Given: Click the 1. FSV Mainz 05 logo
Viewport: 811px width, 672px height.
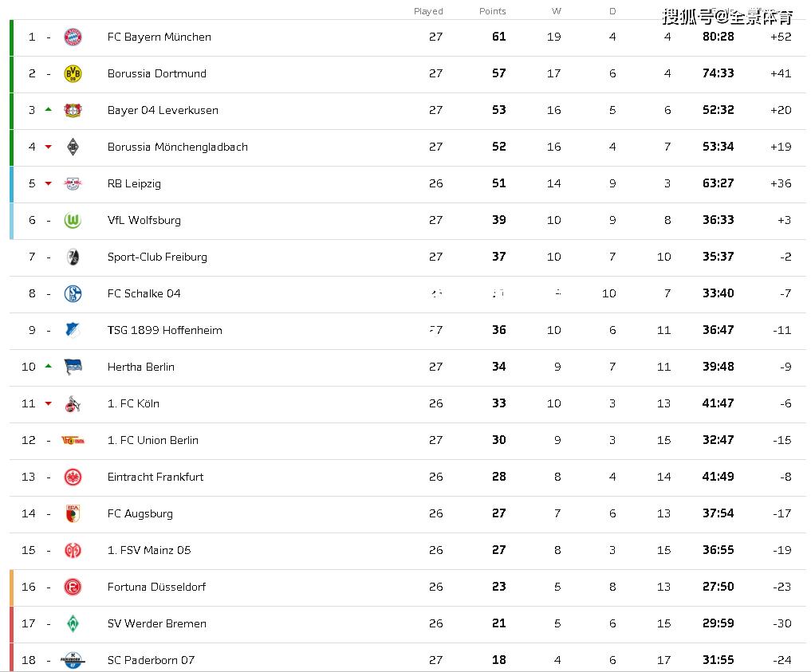Looking at the screenshot, I should pyautogui.click(x=73, y=551).
